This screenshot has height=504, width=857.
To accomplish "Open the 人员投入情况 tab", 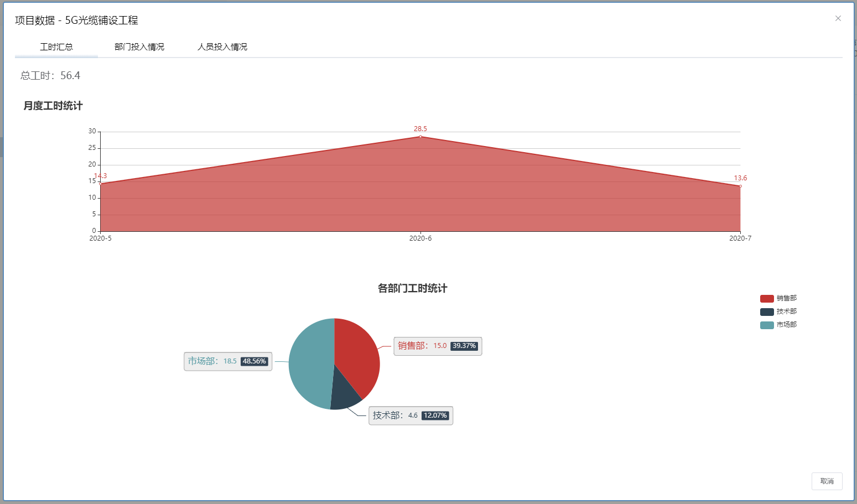I will click(222, 47).
